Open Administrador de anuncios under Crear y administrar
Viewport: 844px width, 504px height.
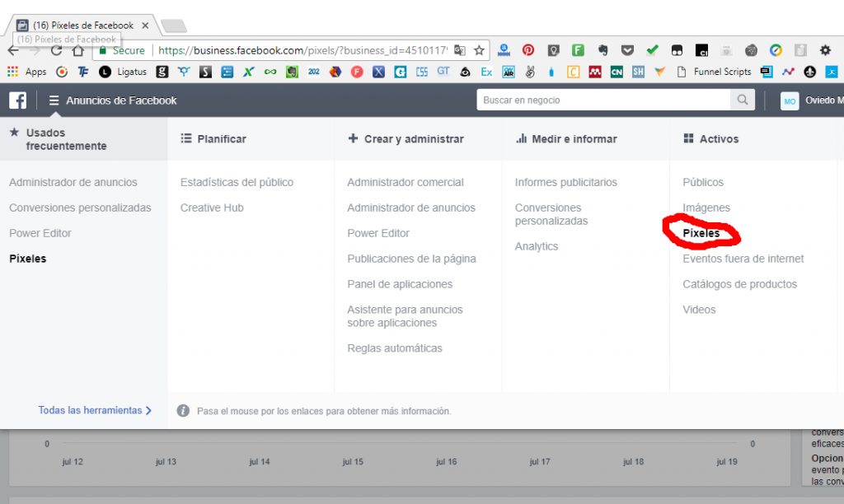[x=411, y=208]
